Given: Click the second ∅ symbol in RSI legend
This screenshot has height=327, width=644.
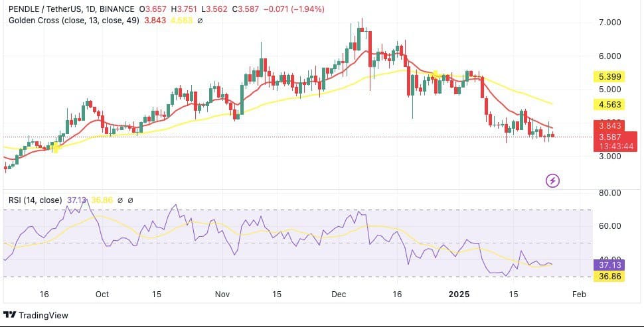Looking at the screenshot, I should click(131, 200).
